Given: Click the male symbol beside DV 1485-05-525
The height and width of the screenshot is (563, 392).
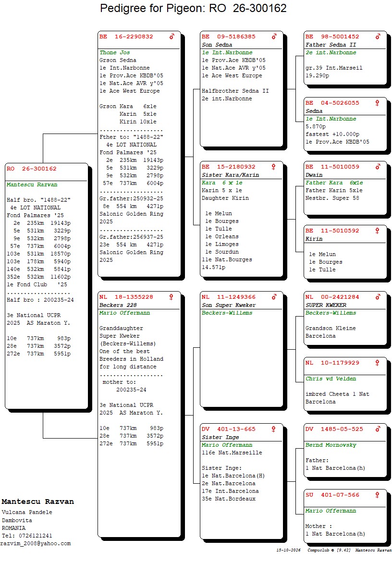Looking at the screenshot, I should (x=378, y=428).
